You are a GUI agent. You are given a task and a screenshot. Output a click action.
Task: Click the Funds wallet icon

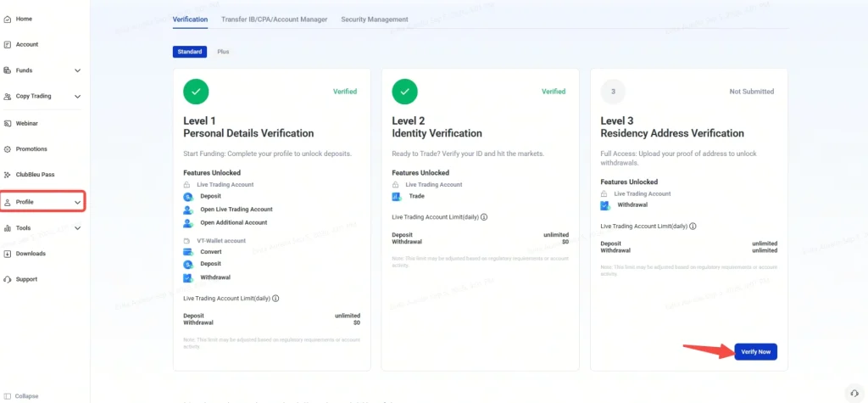pos(7,70)
